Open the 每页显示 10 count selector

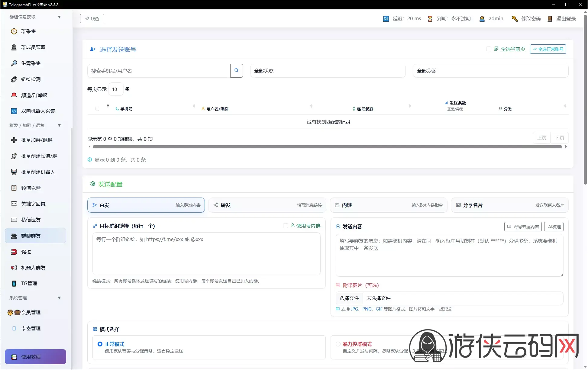(x=116, y=89)
